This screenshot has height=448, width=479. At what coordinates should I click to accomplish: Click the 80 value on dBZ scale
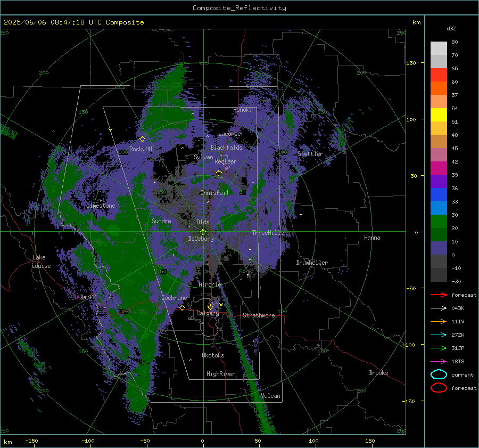455,42
